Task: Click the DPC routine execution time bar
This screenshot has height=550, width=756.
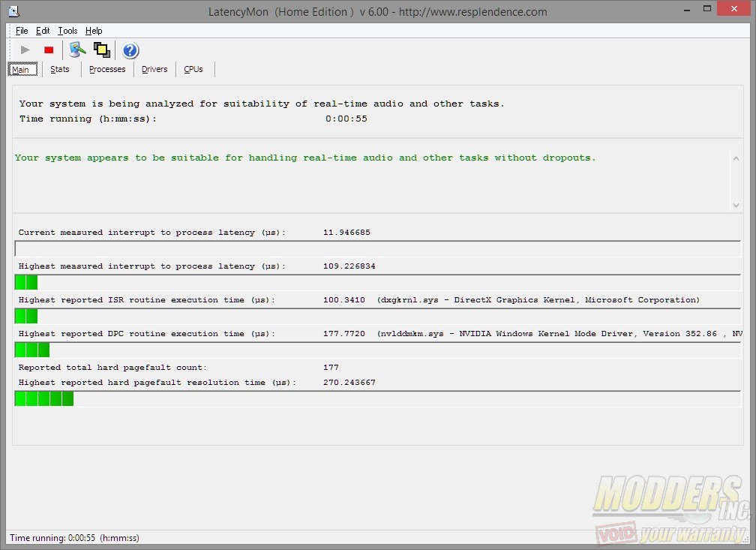Action: pos(377,350)
